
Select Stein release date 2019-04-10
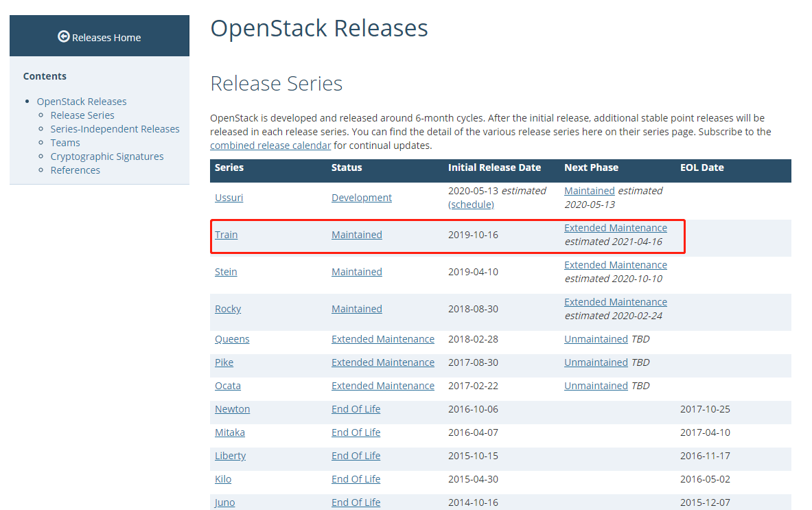click(x=474, y=272)
